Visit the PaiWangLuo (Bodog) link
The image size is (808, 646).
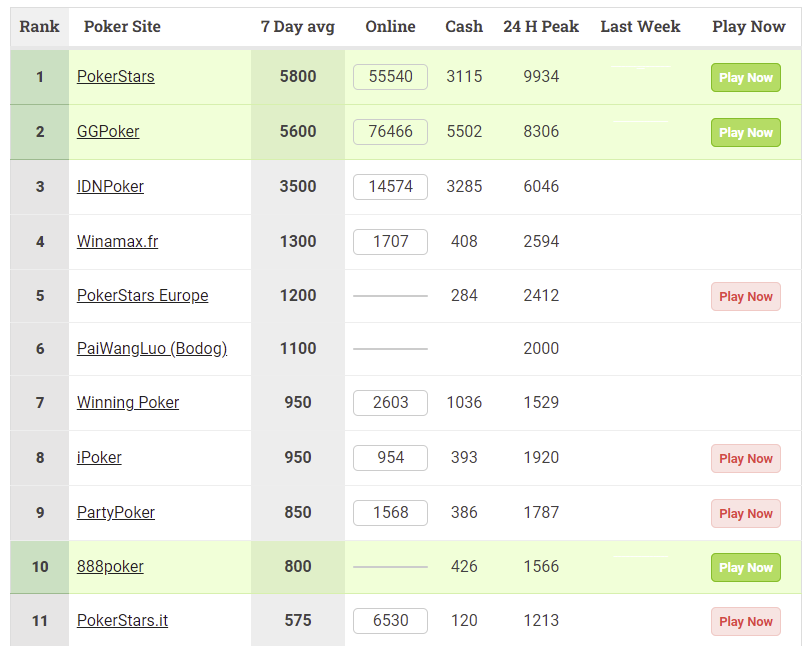[152, 349]
